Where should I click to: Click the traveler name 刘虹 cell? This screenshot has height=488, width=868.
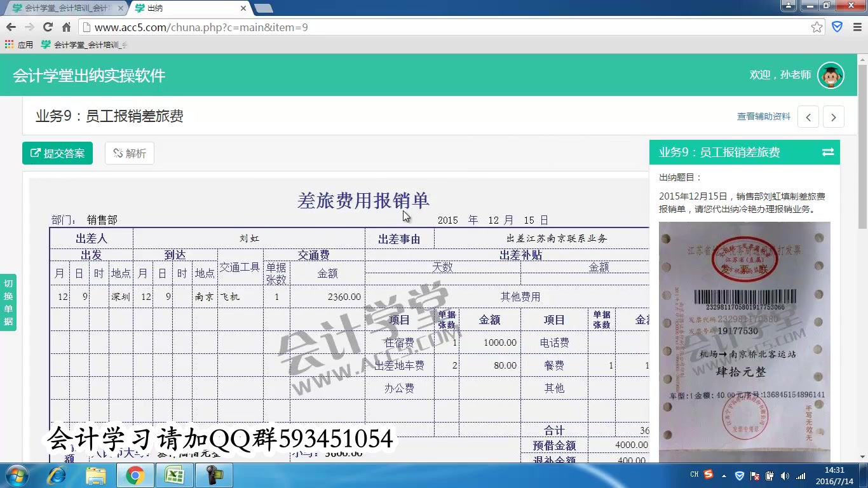(x=249, y=239)
